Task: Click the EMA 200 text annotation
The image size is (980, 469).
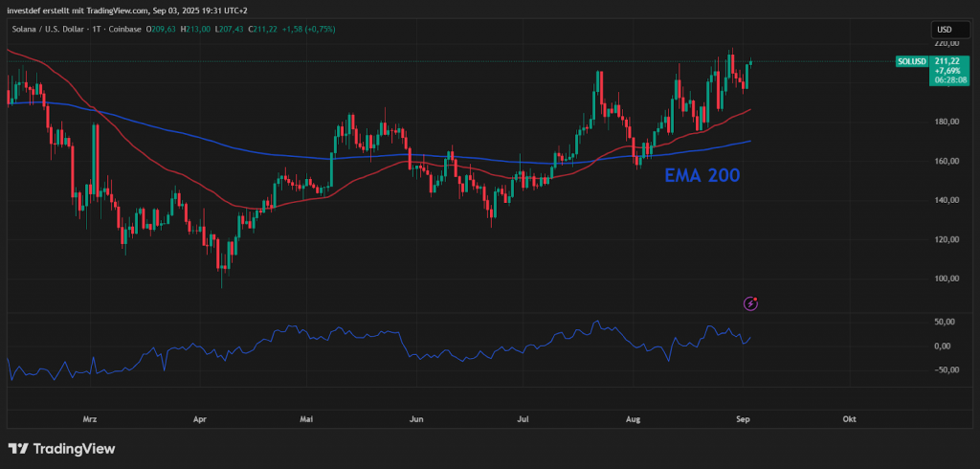Action: tap(702, 175)
